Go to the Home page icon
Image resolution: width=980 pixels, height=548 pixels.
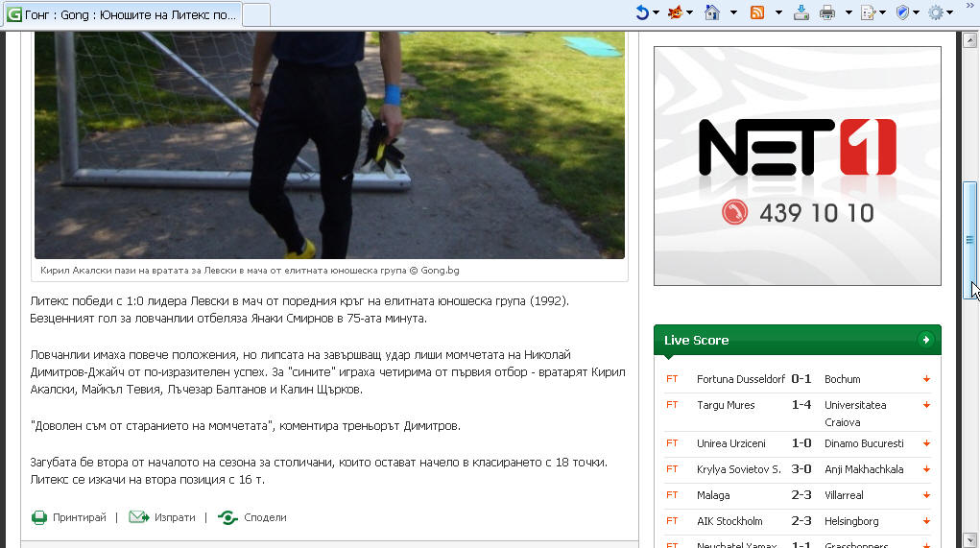tap(712, 12)
